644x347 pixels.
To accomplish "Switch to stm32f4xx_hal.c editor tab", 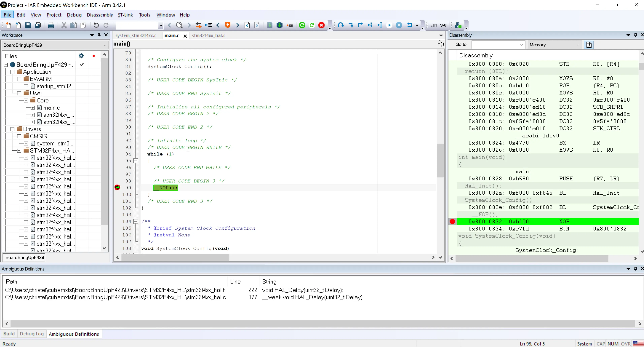I will pyautogui.click(x=208, y=36).
